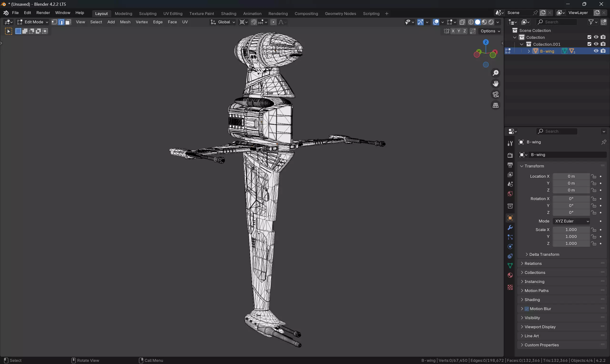Viewport: 610px width, 364px height.
Task: Click the Select Box tool icon
Action: [x=9, y=31]
